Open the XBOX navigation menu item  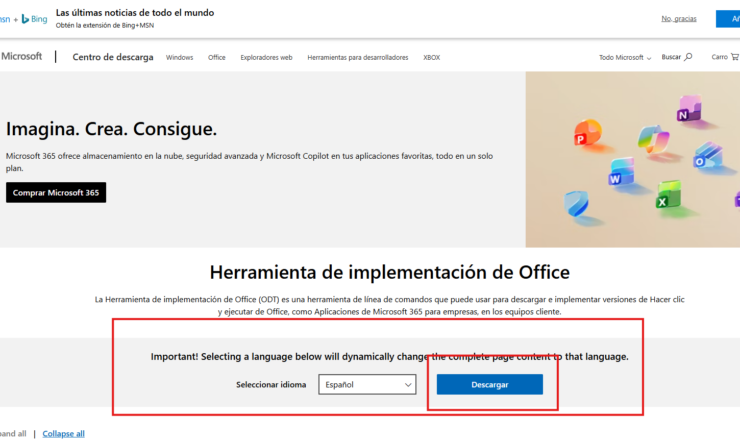(x=431, y=57)
